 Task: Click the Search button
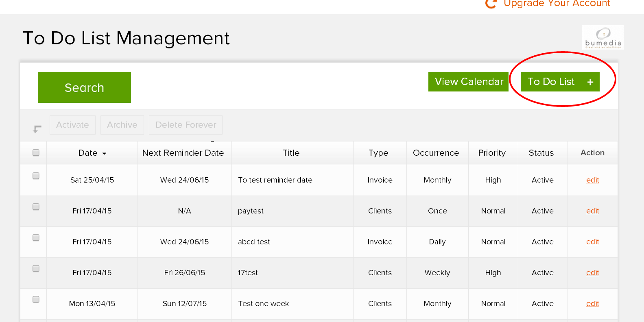84,87
